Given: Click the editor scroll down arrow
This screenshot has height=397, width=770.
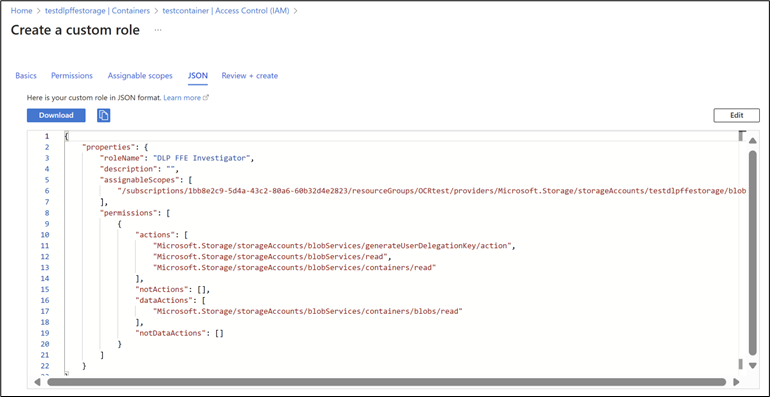Looking at the screenshot, I should click(752, 366).
